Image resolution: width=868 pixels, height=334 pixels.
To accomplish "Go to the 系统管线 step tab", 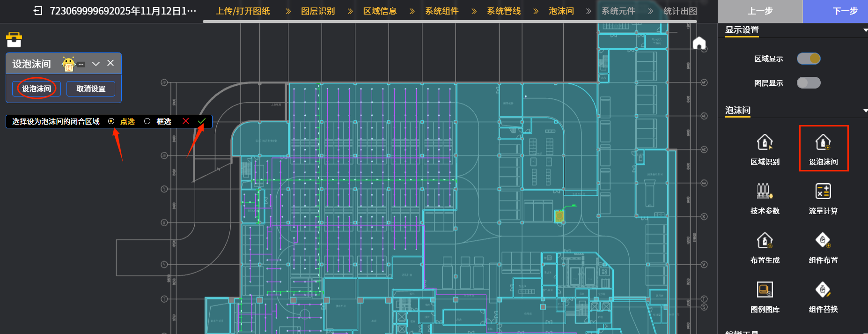I will (x=504, y=11).
